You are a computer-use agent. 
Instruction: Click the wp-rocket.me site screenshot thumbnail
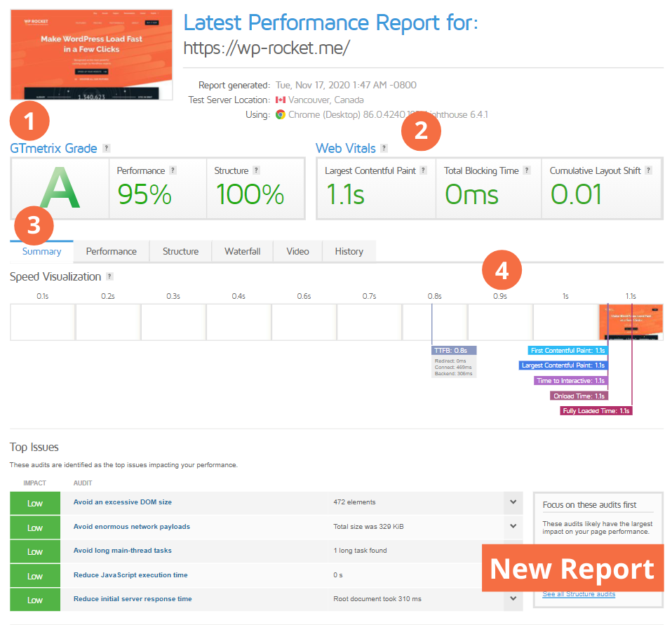click(x=92, y=55)
